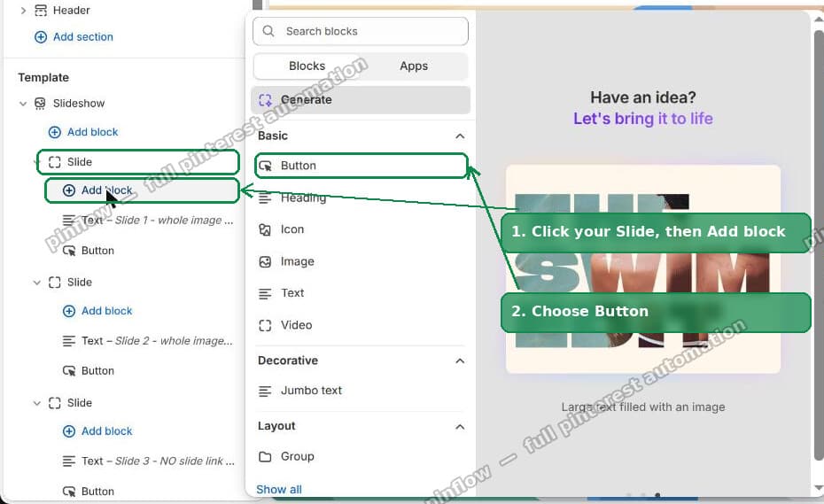The width and height of the screenshot is (824, 504).
Task: Click the Search blocks input field
Action: 361,31
